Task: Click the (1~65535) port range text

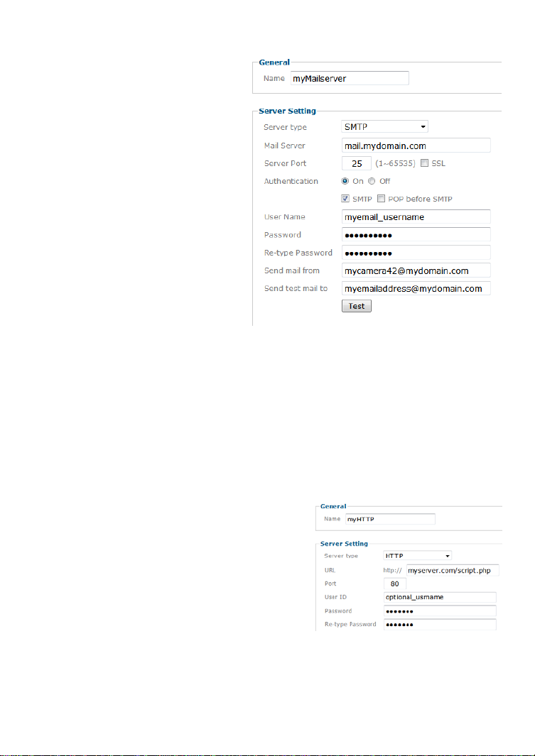Action: click(x=395, y=163)
